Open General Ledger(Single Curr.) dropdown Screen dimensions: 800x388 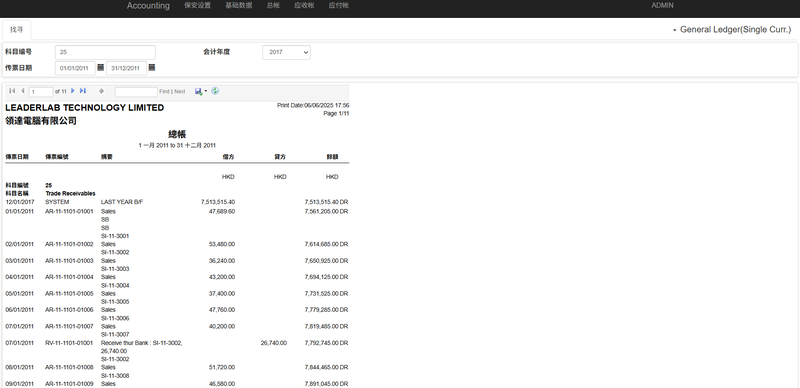click(732, 30)
